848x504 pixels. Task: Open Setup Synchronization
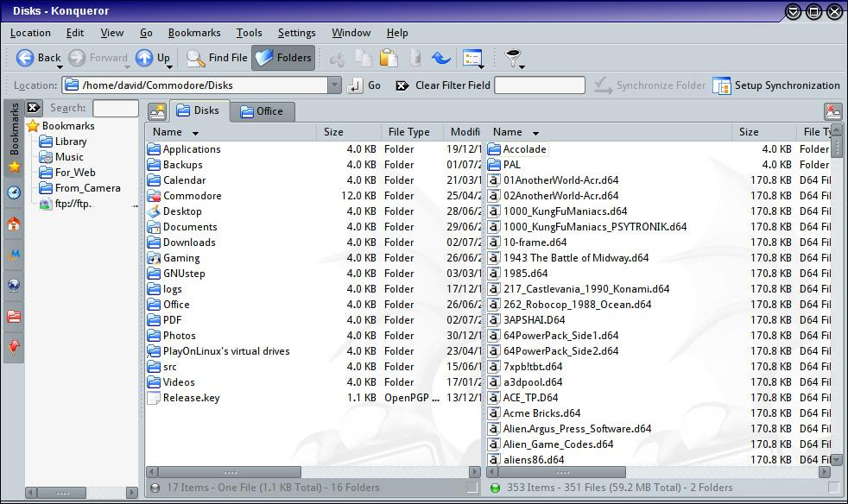click(x=776, y=85)
